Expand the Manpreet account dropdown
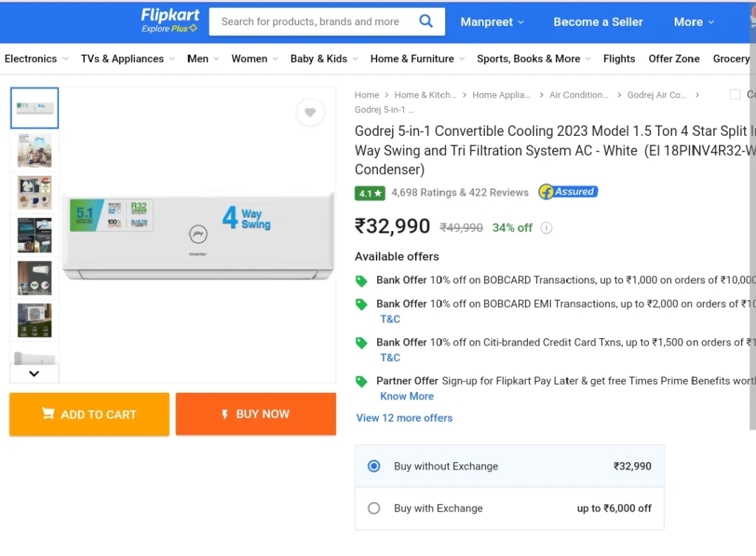756x556 pixels. point(492,22)
